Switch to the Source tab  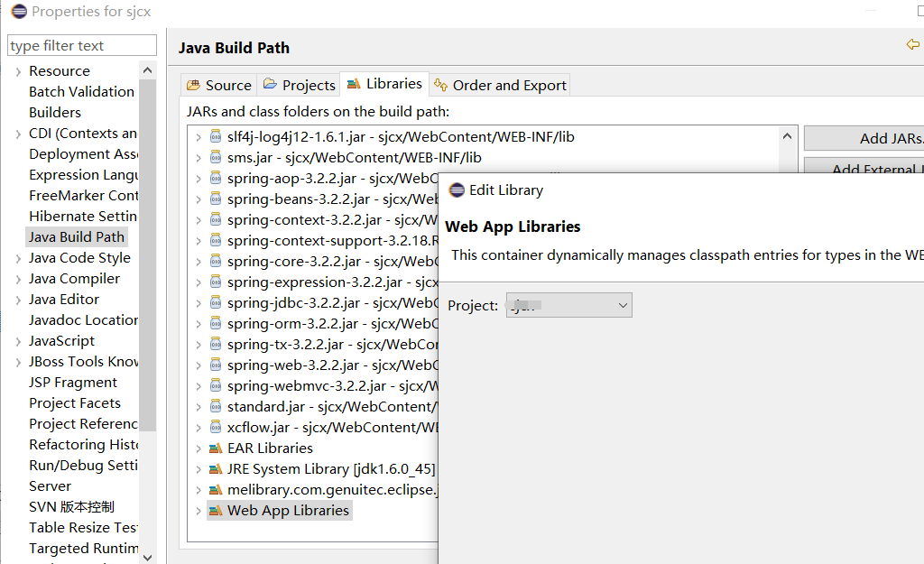coord(218,85)
